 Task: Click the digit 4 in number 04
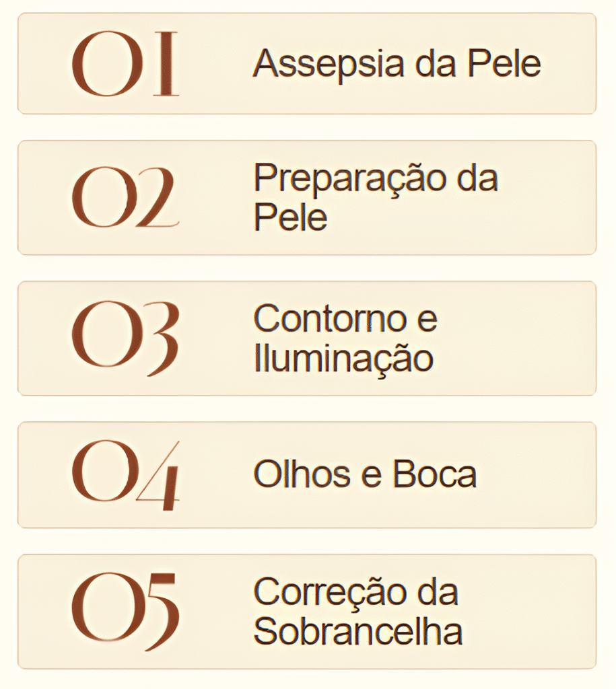tap(159, 476)
